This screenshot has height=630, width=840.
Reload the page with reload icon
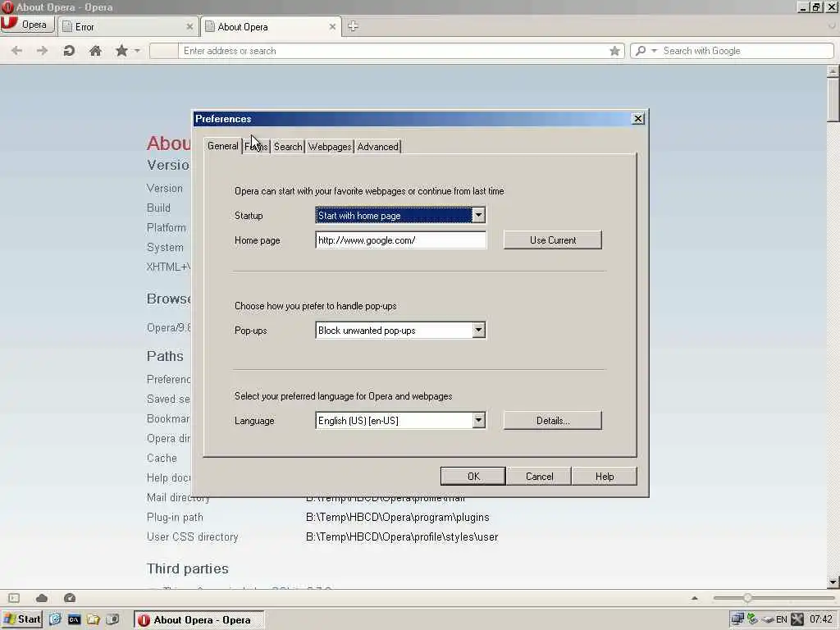tap(69, 51)
